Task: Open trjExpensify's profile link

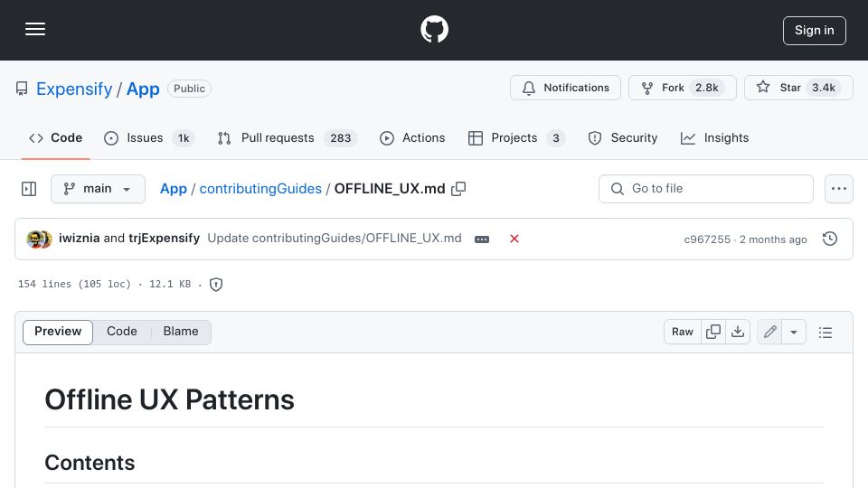Action: (164, 238)
